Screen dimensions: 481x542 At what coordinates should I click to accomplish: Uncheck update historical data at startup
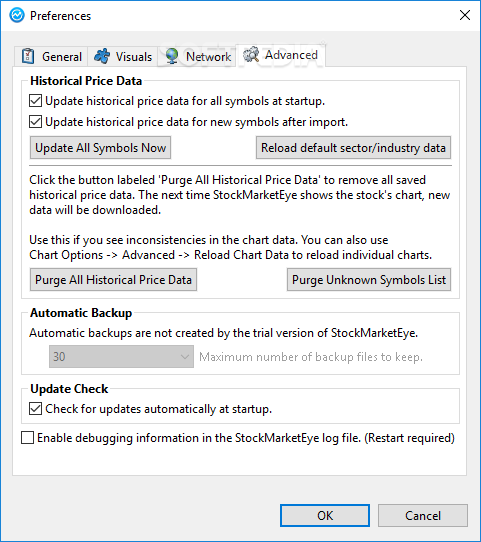36,101
